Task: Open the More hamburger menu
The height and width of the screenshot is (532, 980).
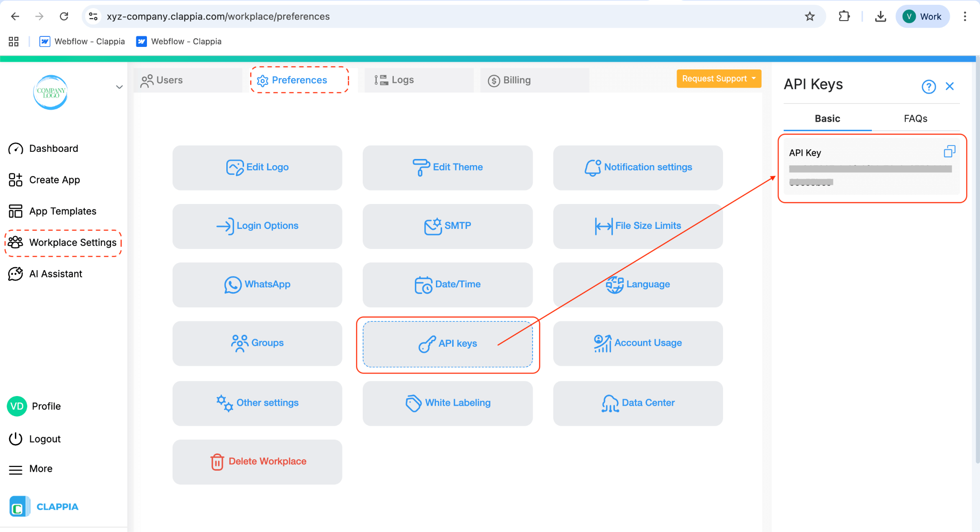Action: (x=16, y=469)
